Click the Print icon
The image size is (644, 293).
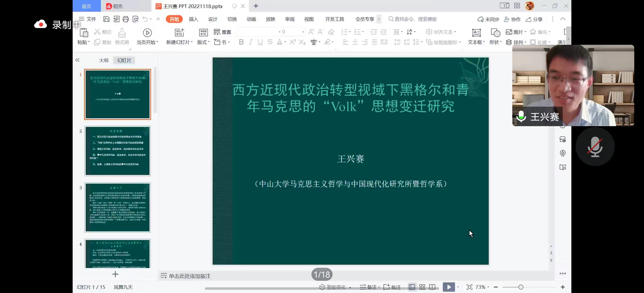(125, 19)
